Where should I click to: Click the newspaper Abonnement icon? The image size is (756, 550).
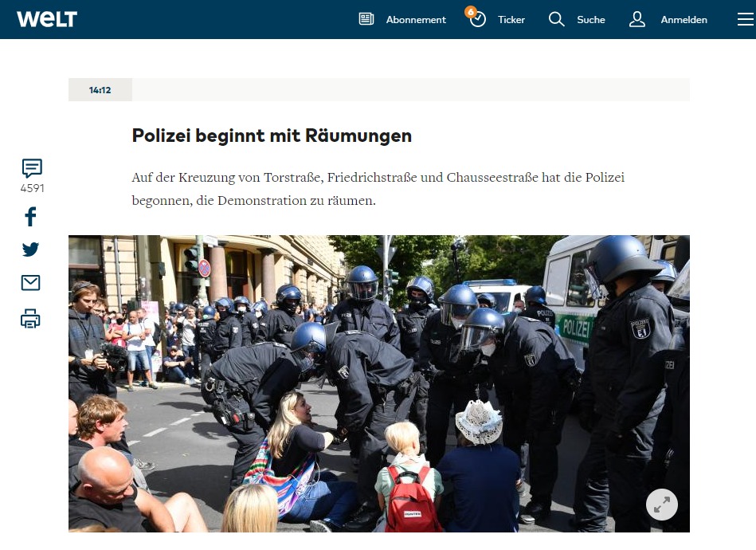(366, 19)
